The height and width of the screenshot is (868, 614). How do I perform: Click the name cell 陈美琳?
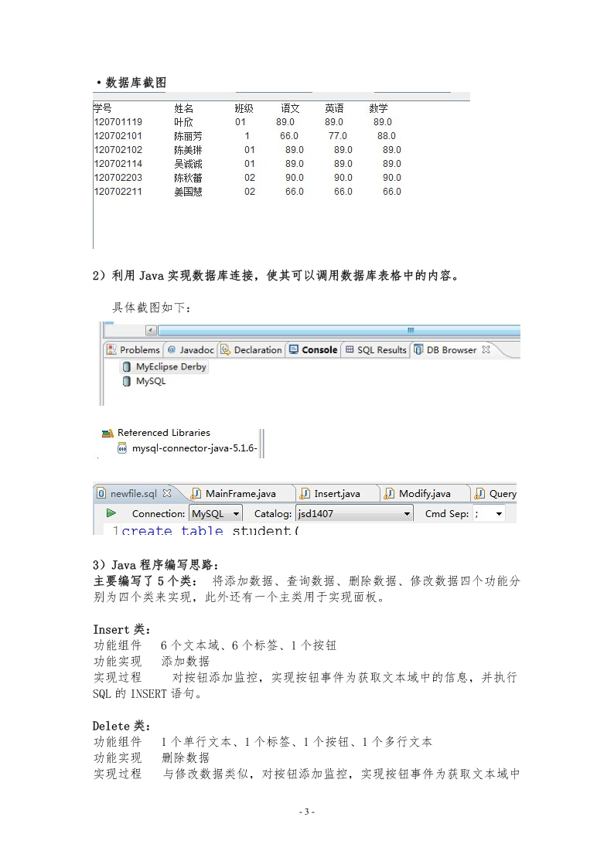188,150
